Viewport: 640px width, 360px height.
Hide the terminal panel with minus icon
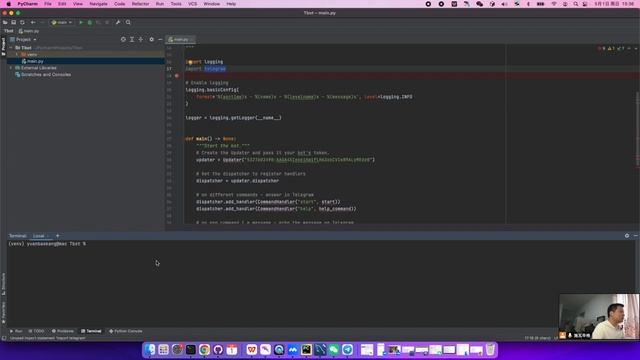pyautogui.click(x=636, y=236)
